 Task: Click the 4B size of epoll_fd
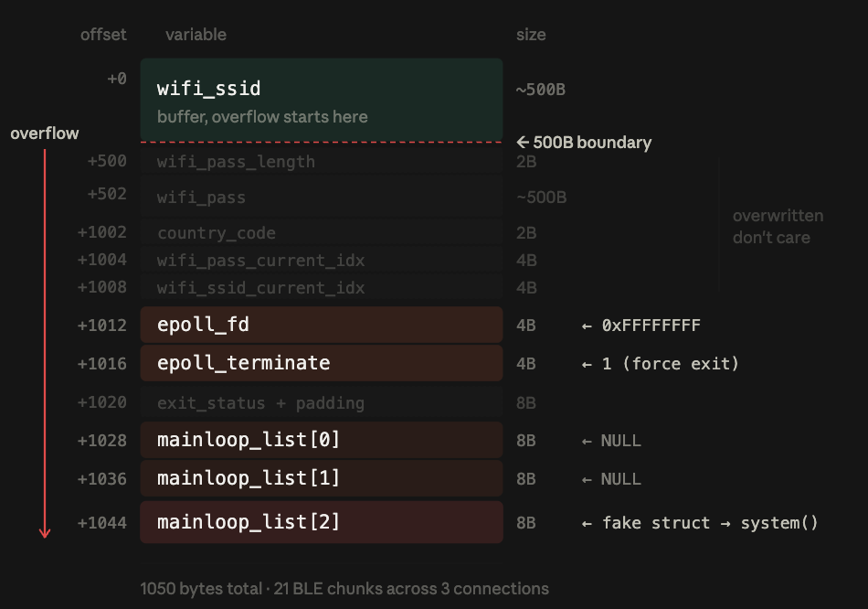(x=526, y=326)
